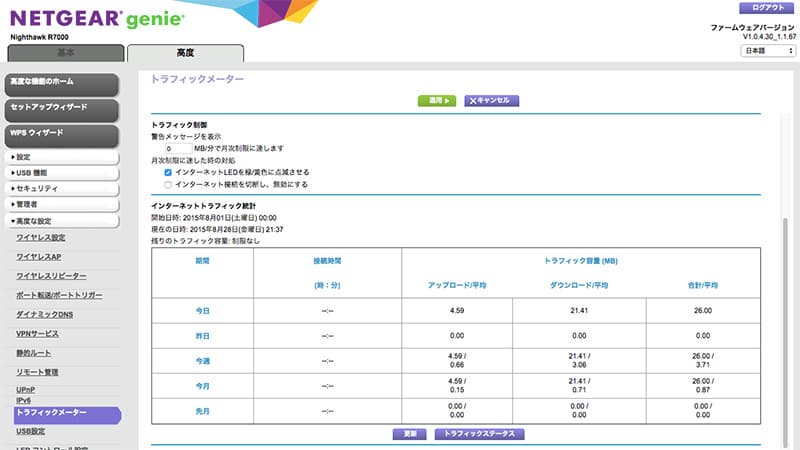
Task: Go to VPNサービス in the sidebar
Action: [38, 333]
